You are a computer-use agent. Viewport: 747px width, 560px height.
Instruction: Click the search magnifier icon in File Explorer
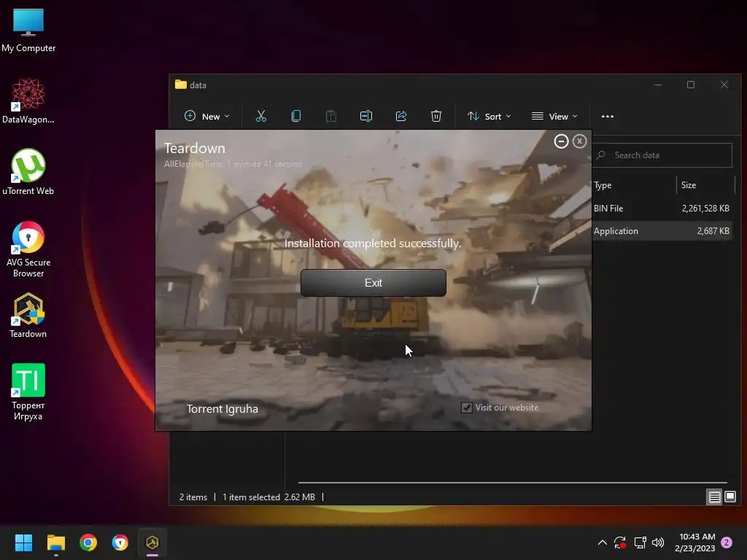point(601,155)
